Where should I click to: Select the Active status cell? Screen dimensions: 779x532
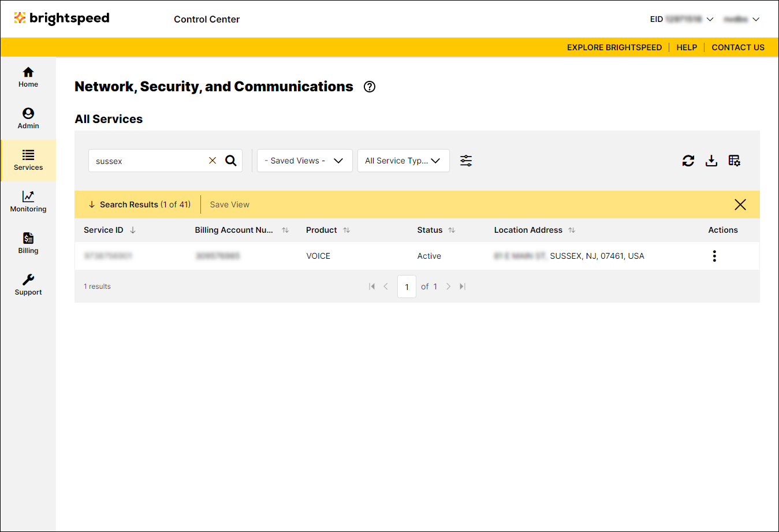coord(429,256)
